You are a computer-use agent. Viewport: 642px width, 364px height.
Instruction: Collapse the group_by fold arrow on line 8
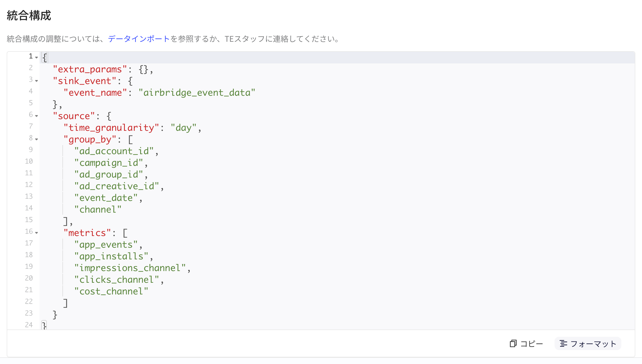pyautogui.click(x=37, y=139)
